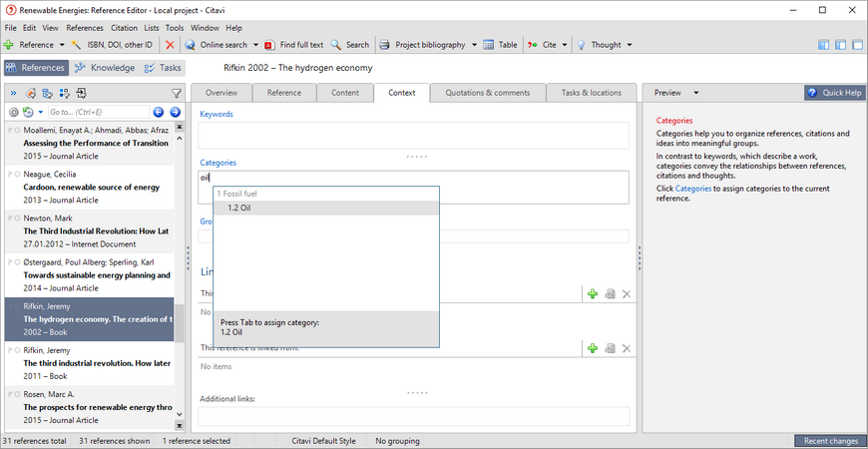Viewport: 868px width, 449px height.
Task: Click the blue forward arrow button
Action: [175, 113]
